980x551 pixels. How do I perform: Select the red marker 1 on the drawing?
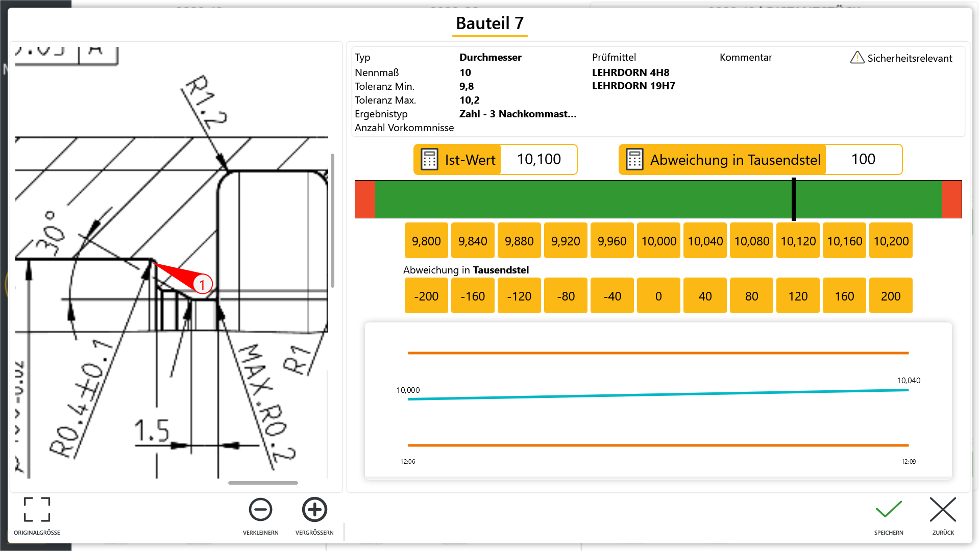(x=202, y=284)
